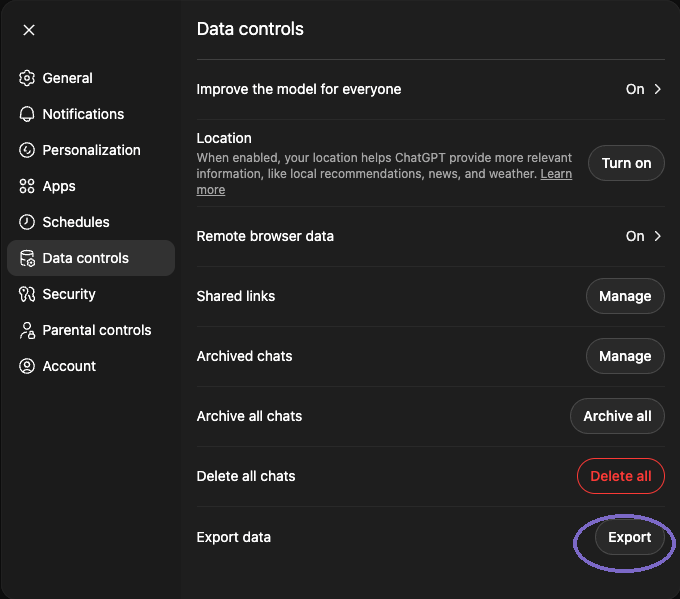Click the Security key icon
This screenshot has width=680, height=599.
(x=27, y=294)
